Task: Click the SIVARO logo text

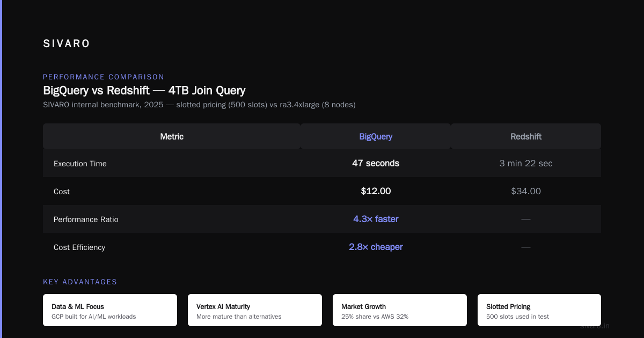Action: coord(67,44)
